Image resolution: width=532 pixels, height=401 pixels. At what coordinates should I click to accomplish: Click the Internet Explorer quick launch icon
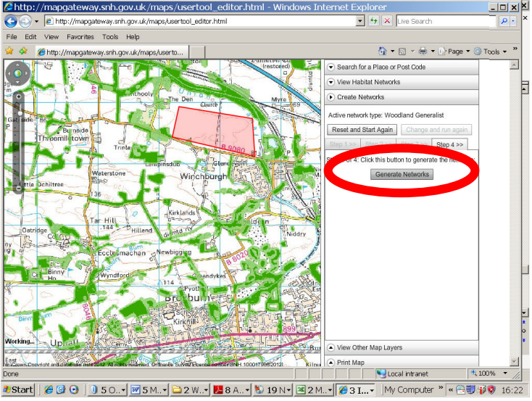click(x=49, y=390)
